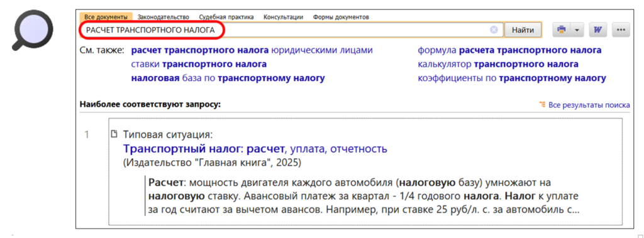
Task: Click the printer icon
Action: [562, 30]
